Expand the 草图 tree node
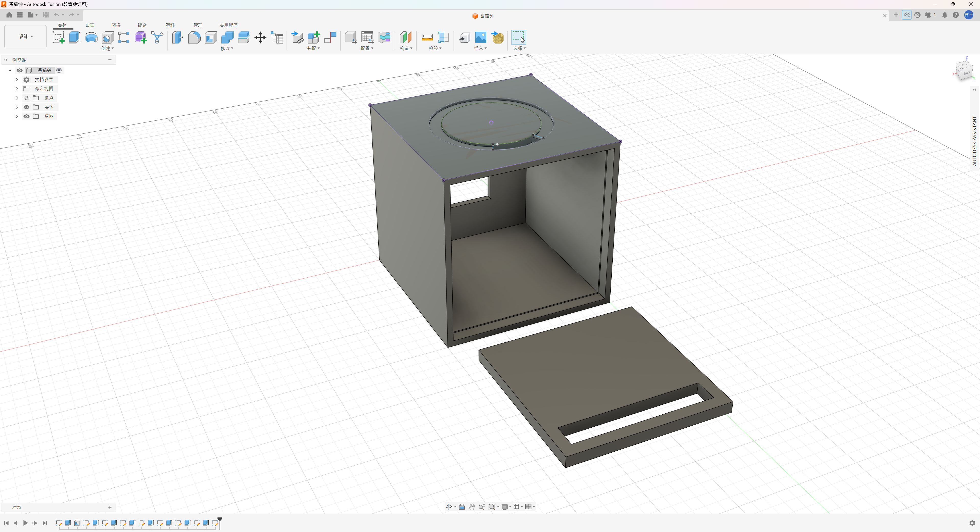The height and width of the screenshot is (532, 980). point(17,116)
